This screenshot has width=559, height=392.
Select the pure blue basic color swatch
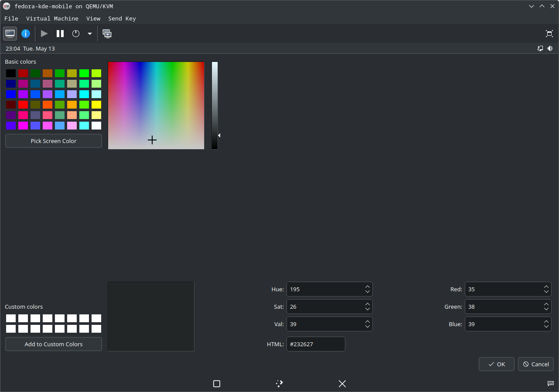11,94
